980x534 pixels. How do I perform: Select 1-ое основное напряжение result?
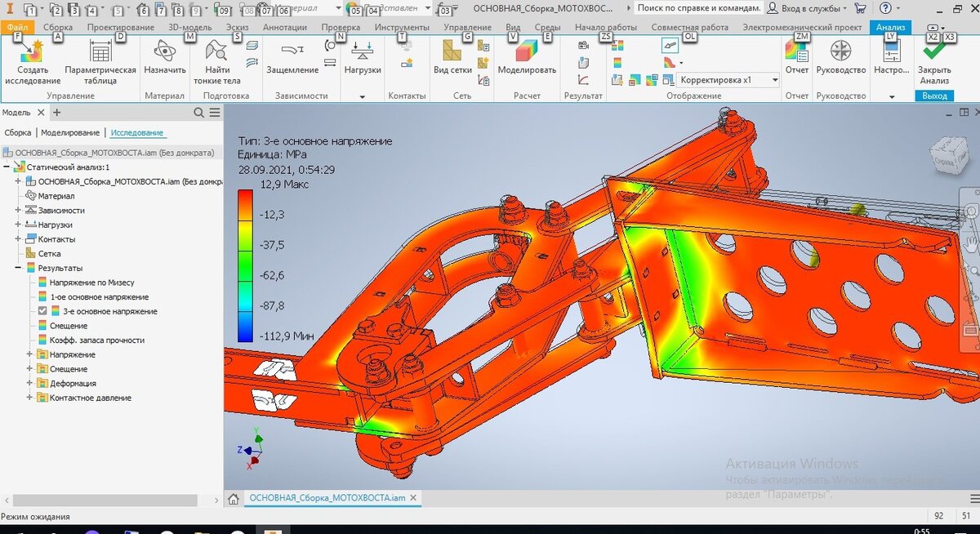tap(99, 297)
